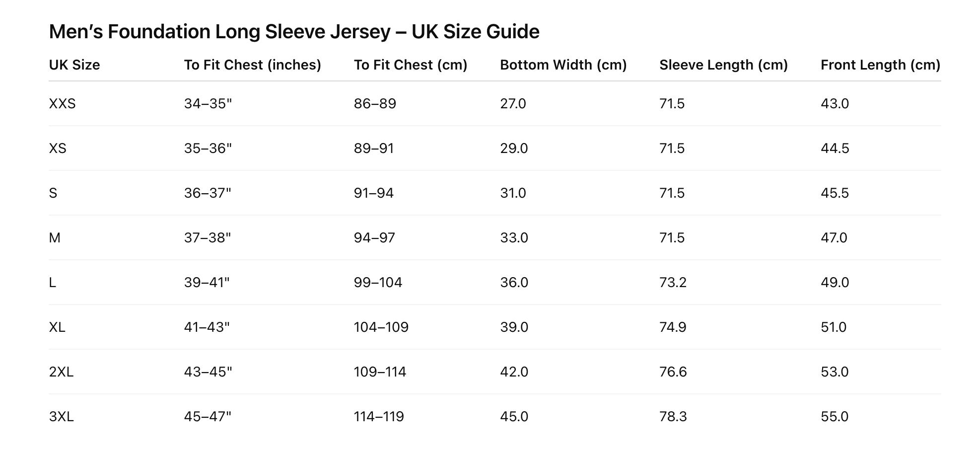Click the 39–41" chest value for L
This screenshot has width=980, height=454.
coord(207,283)
